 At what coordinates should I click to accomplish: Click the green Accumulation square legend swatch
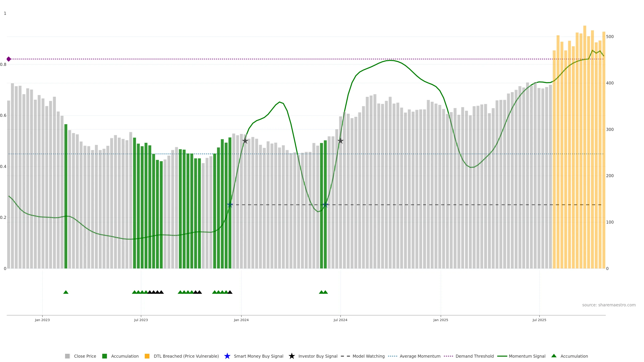104,356
